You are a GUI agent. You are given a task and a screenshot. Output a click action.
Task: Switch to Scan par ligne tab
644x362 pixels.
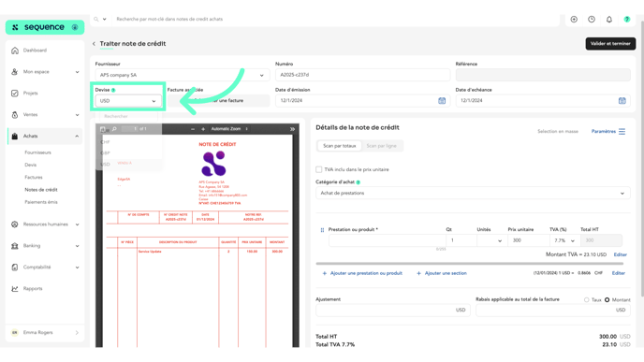coord(381,146)
